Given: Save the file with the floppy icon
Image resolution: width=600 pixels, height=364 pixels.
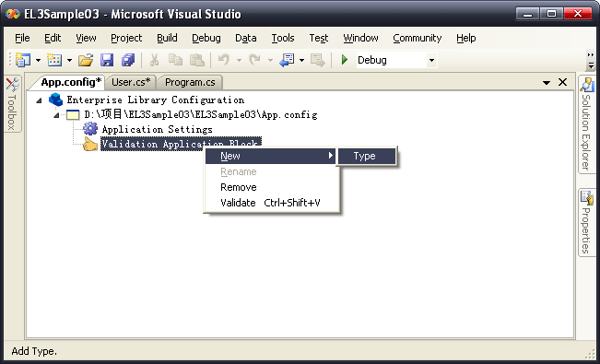Looking at the screenshot, I should click(107, 60).
